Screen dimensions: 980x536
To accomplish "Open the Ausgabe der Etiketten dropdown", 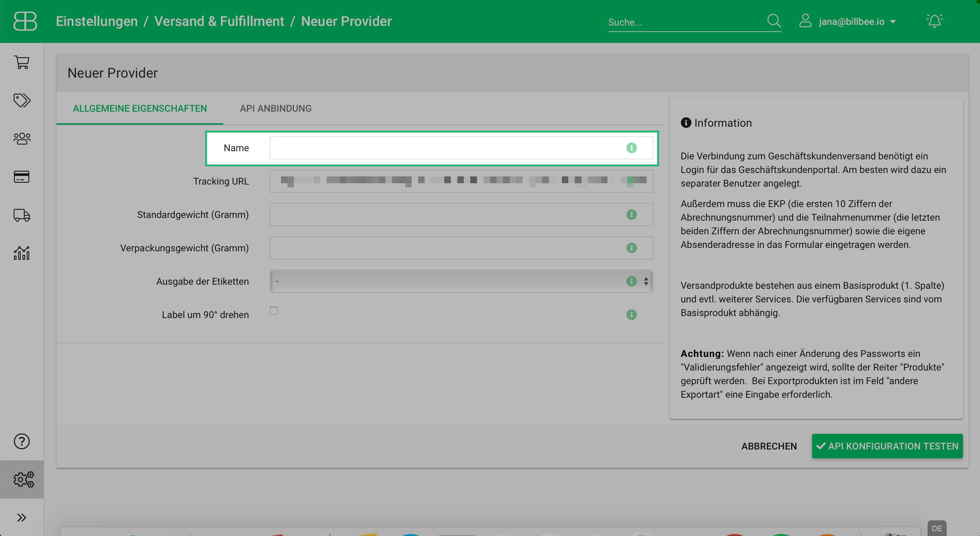I will click(449, 281).
